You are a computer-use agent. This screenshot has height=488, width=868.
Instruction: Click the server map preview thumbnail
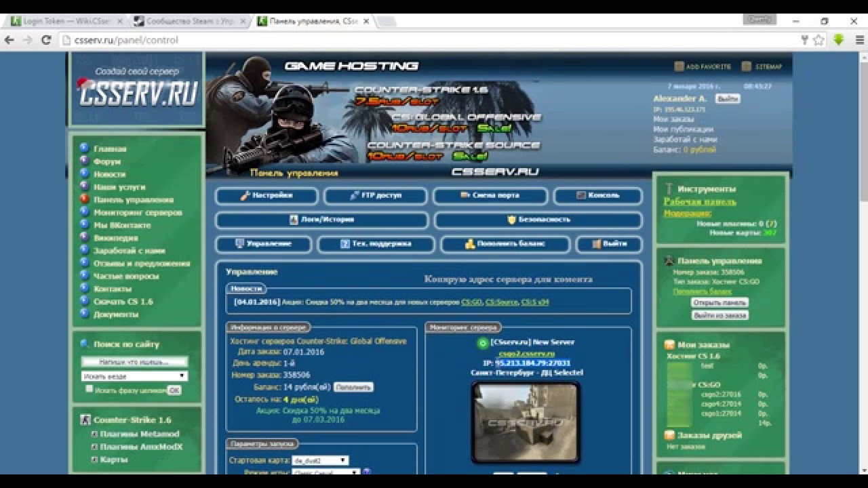[526, 422]
